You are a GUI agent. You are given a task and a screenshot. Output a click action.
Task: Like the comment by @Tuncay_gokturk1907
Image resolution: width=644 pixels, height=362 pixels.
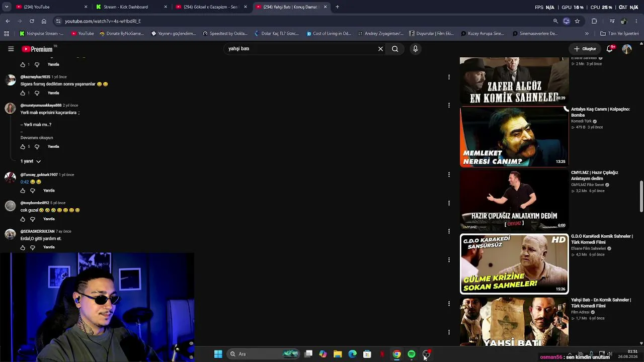(23, 191)
